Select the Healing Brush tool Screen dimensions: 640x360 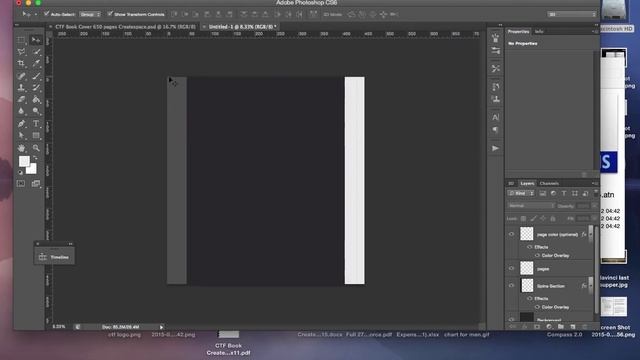point(21,76)
